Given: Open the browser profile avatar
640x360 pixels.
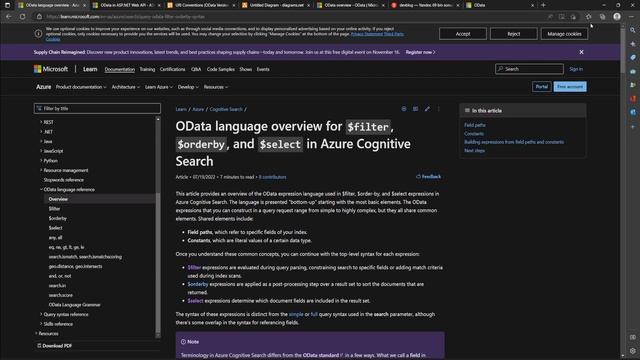Looking at the screenshot, I should [x=617, y=17].
